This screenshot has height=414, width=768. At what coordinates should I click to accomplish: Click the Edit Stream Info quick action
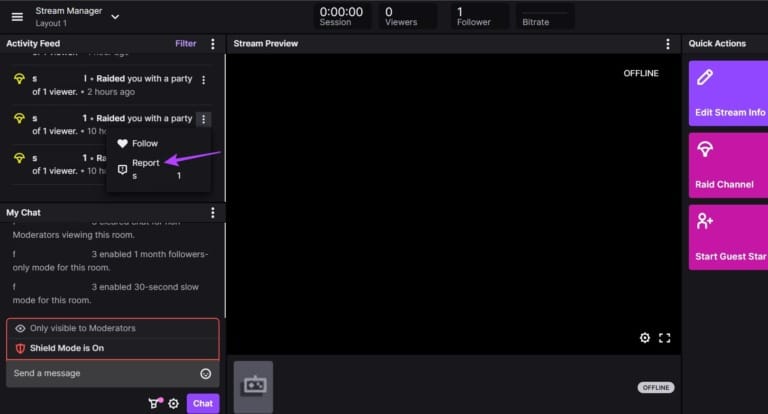click(728, 93)
